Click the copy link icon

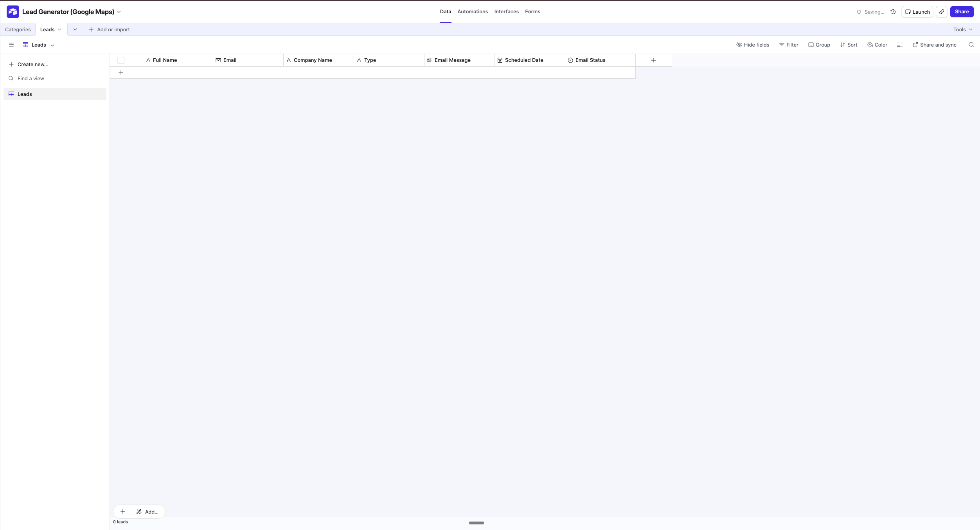[x=942, y=12]
